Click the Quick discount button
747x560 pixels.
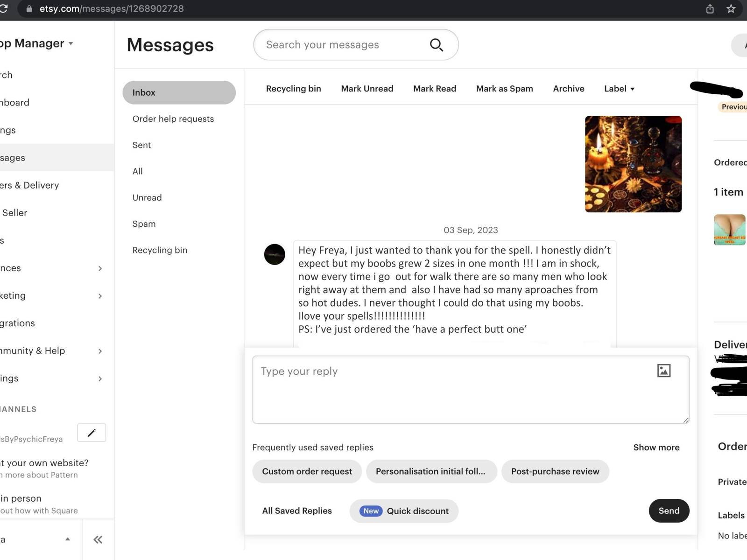tap(404, 511)
